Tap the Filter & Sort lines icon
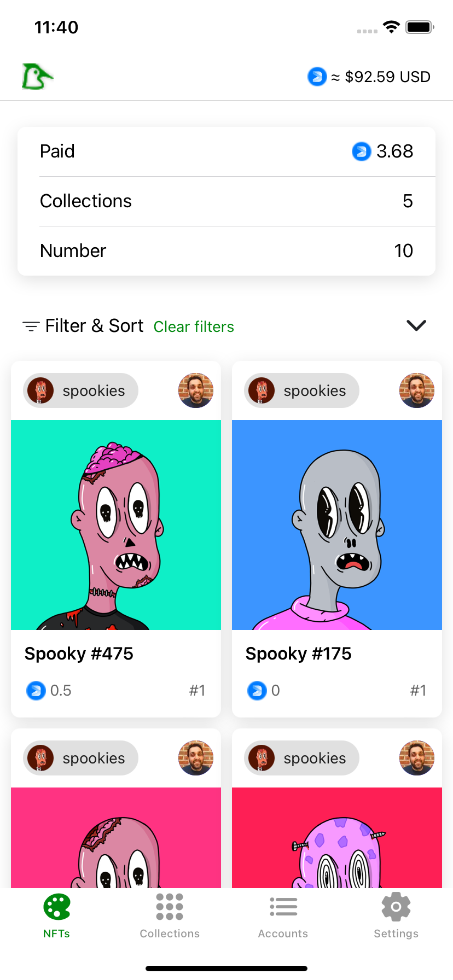 pos(31,326)
